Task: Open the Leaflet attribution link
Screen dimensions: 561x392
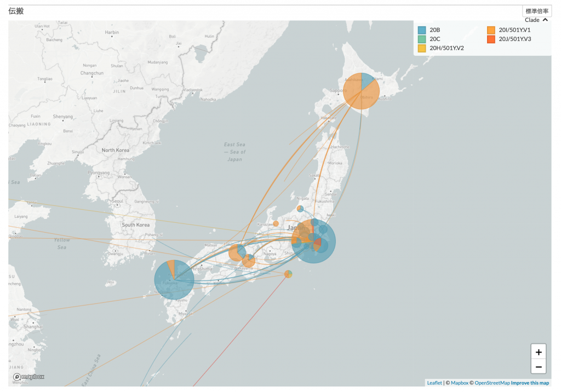Action: pos(434,383)
